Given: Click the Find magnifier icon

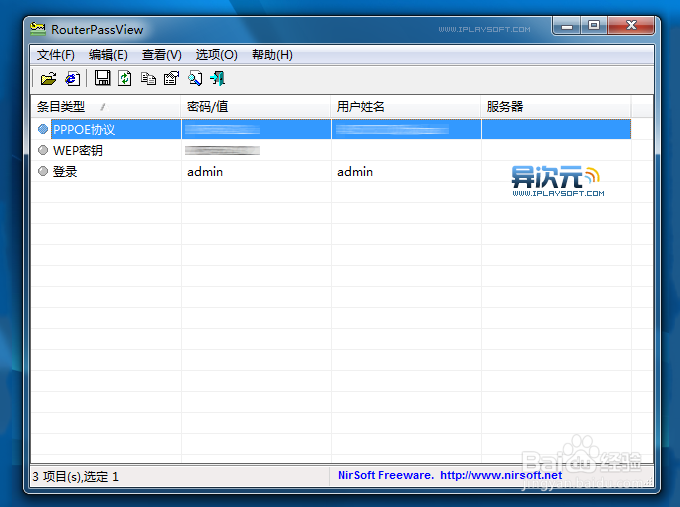Looking at the screenshot, I should pos(195,79).
